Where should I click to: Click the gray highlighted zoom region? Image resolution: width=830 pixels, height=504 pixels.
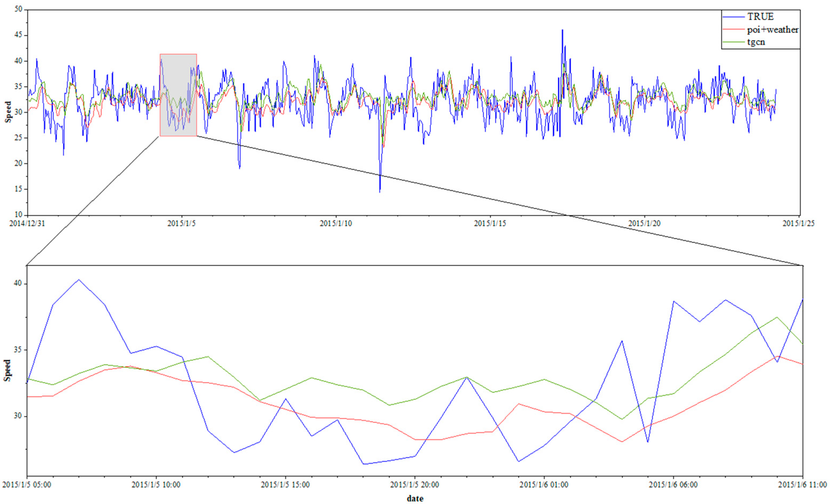tap(178, 95)
